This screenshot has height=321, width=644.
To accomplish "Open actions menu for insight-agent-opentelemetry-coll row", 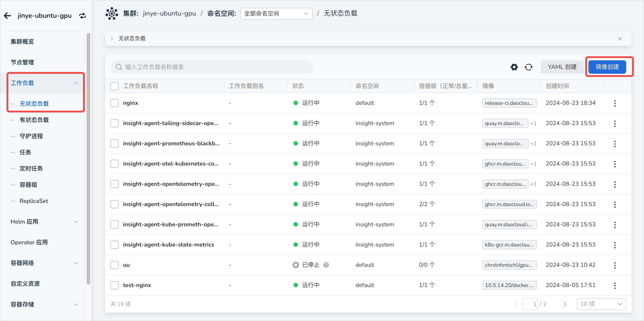I will tap(615, 204).
